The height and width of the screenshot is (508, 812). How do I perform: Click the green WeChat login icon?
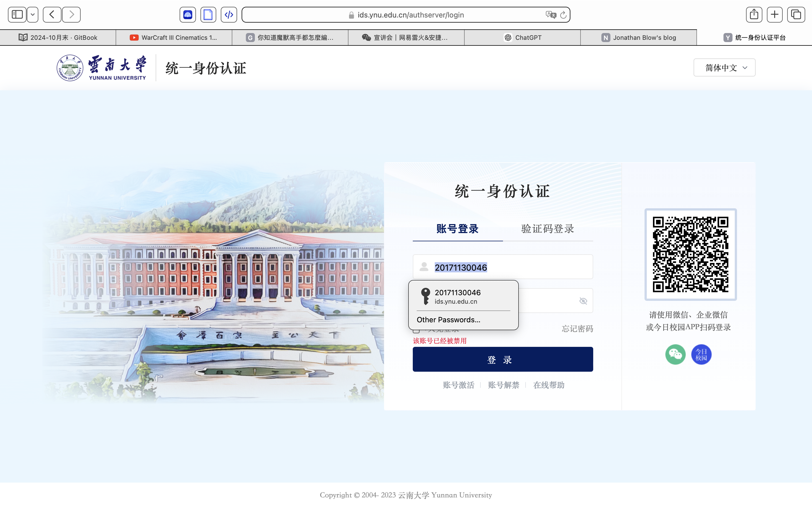click(675, 354)
